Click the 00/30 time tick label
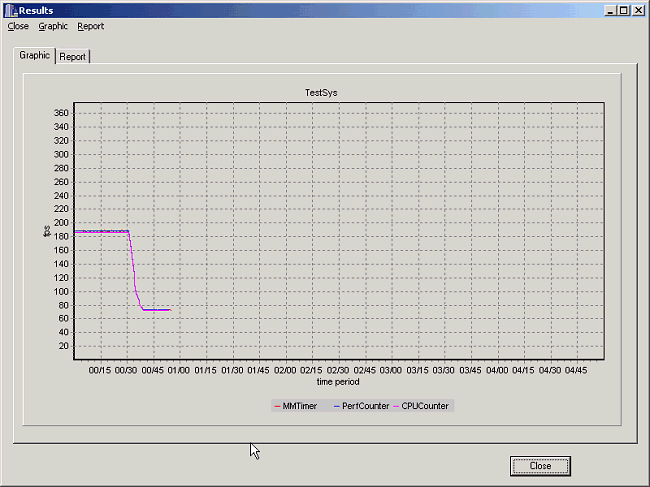The image size is (650, 487). click(126, 370)
